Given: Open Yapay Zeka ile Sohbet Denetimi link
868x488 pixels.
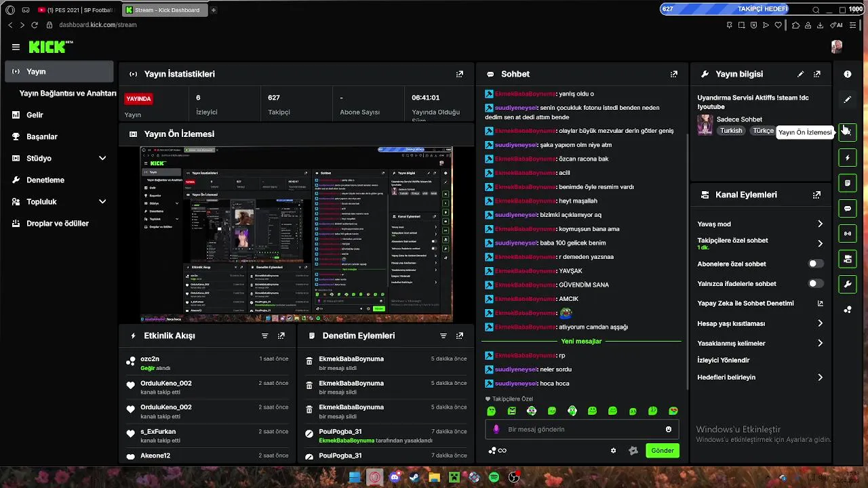Looking at the screenshot, I should [x=760, y=303].
